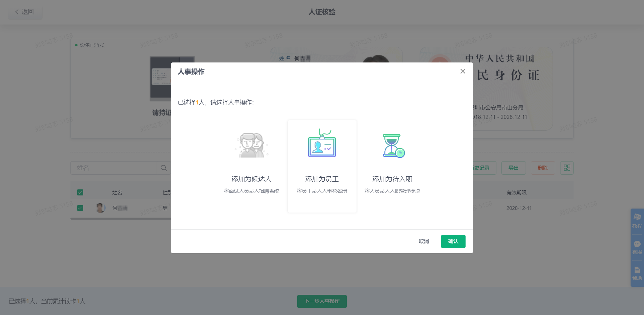Select the 添加为员工 badge icon
This screenshot has height=315, width=644.
click(x=322, y=143)
